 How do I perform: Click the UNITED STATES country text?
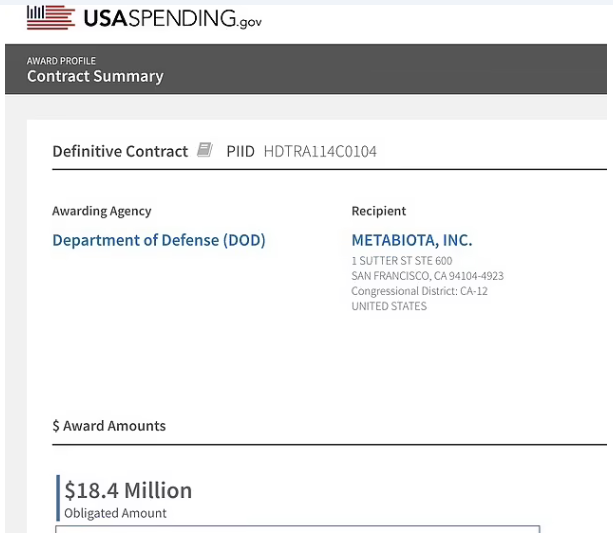pos(389,306)
